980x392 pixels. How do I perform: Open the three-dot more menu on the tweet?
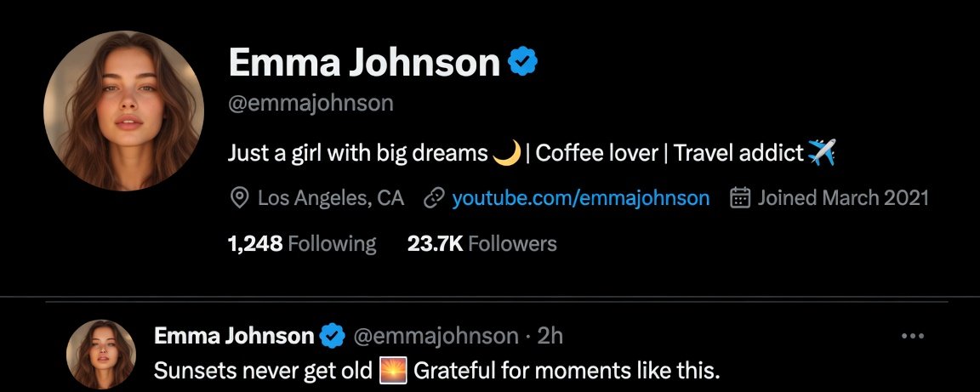point(913,337)
